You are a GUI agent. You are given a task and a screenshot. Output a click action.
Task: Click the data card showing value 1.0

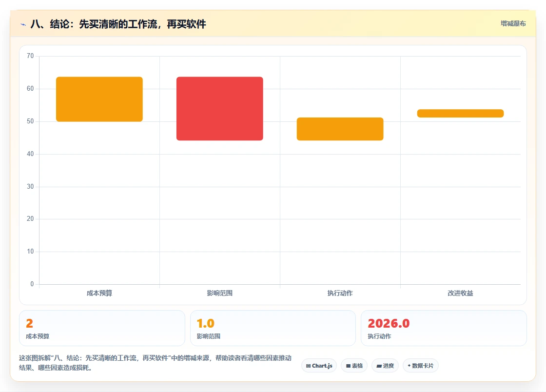coord(273,328)
